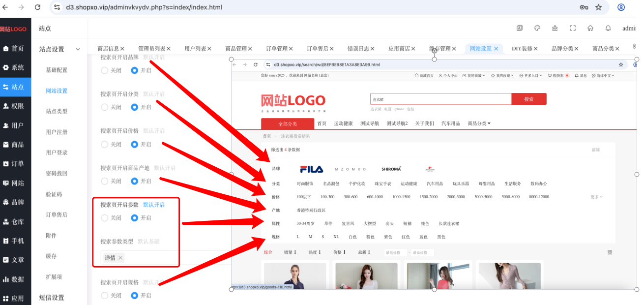Close the 错误日志 tab

point(372,49)
